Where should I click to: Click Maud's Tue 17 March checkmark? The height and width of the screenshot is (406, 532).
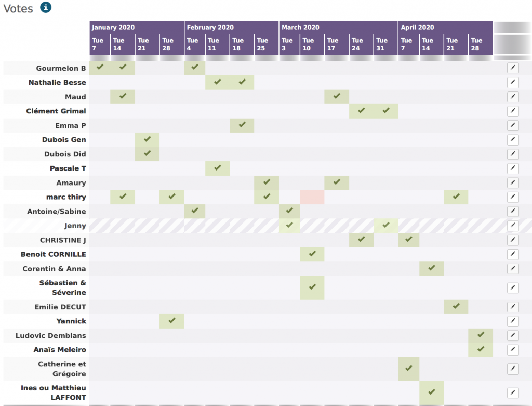(337, 96)
